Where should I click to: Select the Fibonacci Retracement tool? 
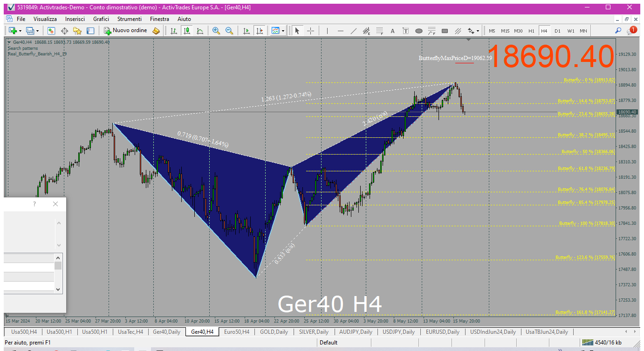point(380,31)
